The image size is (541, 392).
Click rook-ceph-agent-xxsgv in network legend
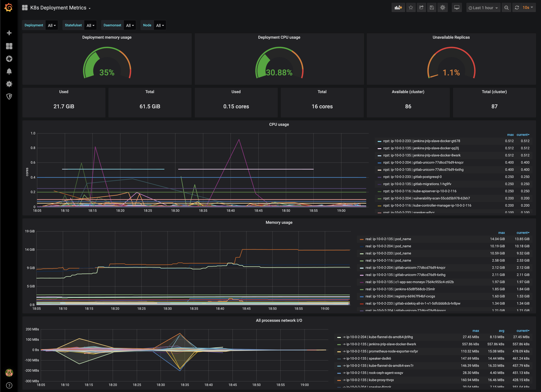click(x=373, y=373)
